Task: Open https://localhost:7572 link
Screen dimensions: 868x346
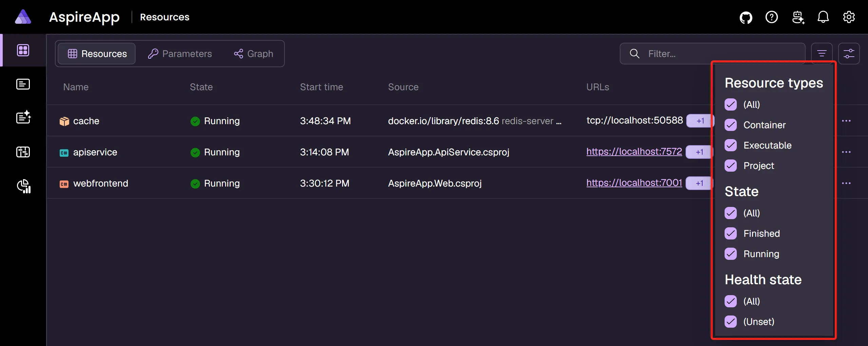Action: click(634, 152)
